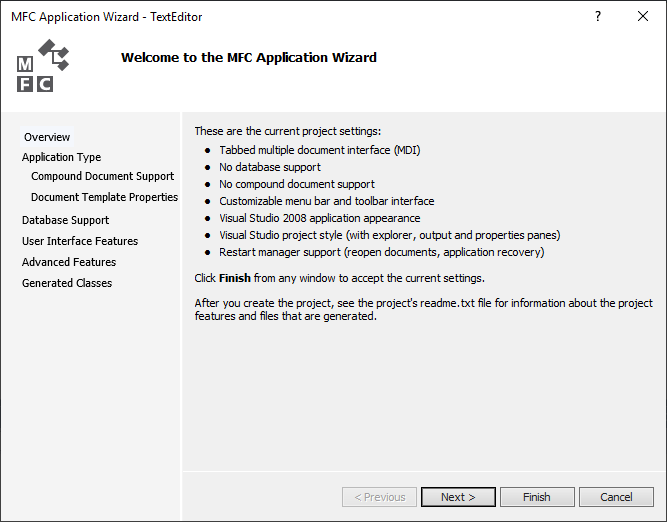
Task: Navigate to Advanced Features page
Action: pyautogui.click(x=69, y=262)
